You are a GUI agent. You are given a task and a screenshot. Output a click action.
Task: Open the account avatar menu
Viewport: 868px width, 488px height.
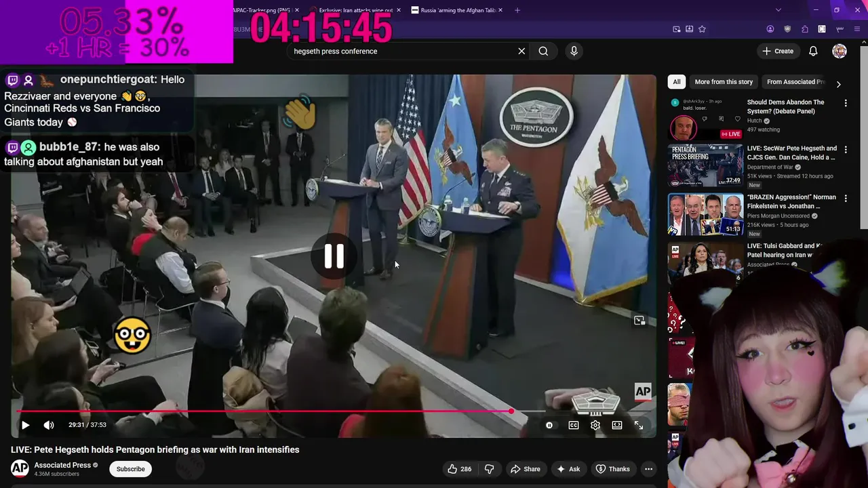(840, 51)
